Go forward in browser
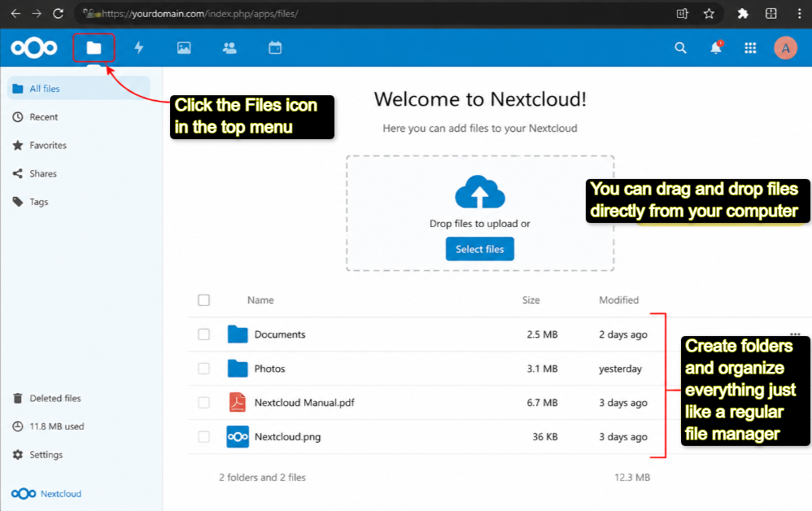Image resolution: width=812 pixels, height=511 pixels. 37,14
